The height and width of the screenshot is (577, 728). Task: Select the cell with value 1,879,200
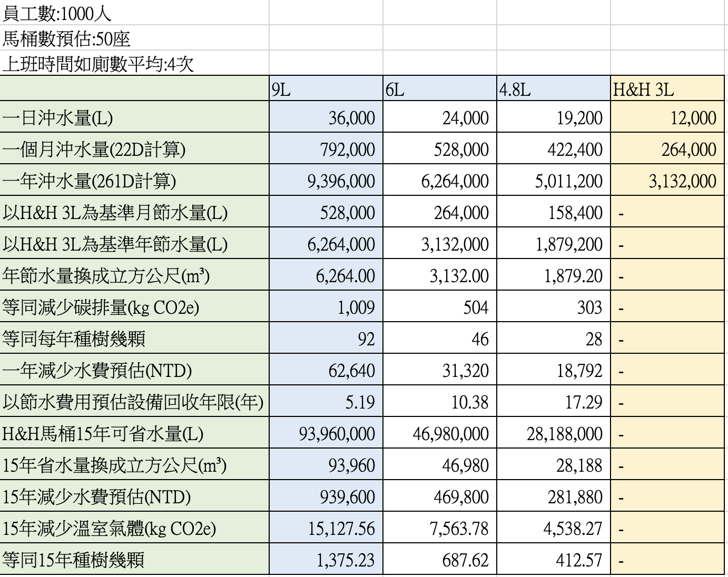[554, 243]
